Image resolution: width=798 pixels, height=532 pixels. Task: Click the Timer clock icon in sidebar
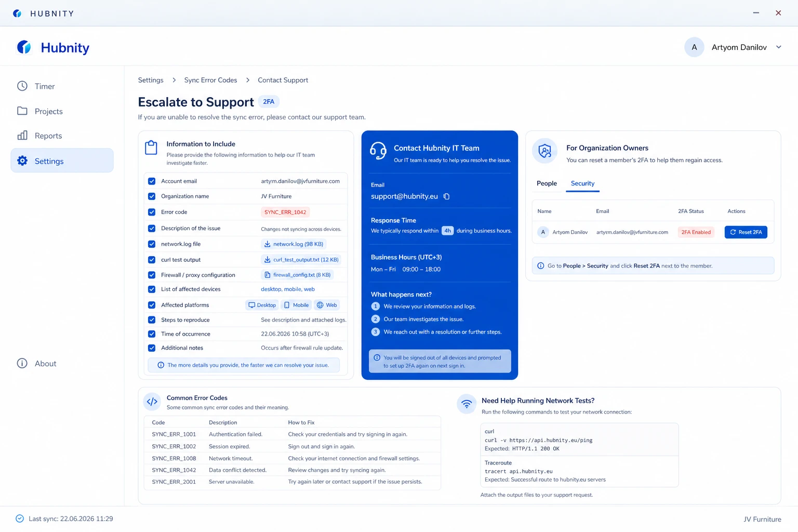tap(22, 86)
